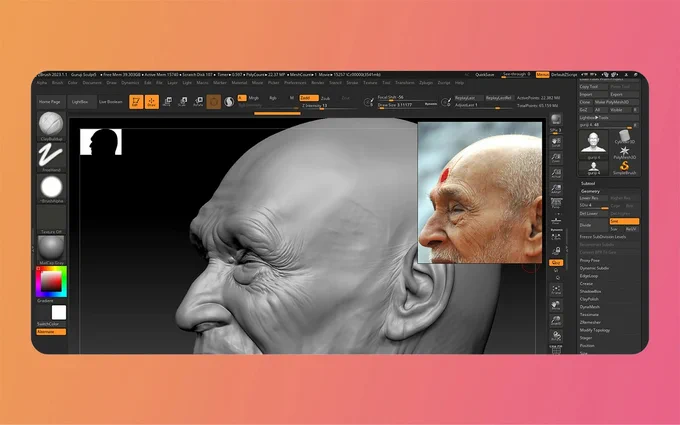Screen dimensions: 680x425
Task: Enable the Mrgb channel button
Action: click(x=254, y=98)
